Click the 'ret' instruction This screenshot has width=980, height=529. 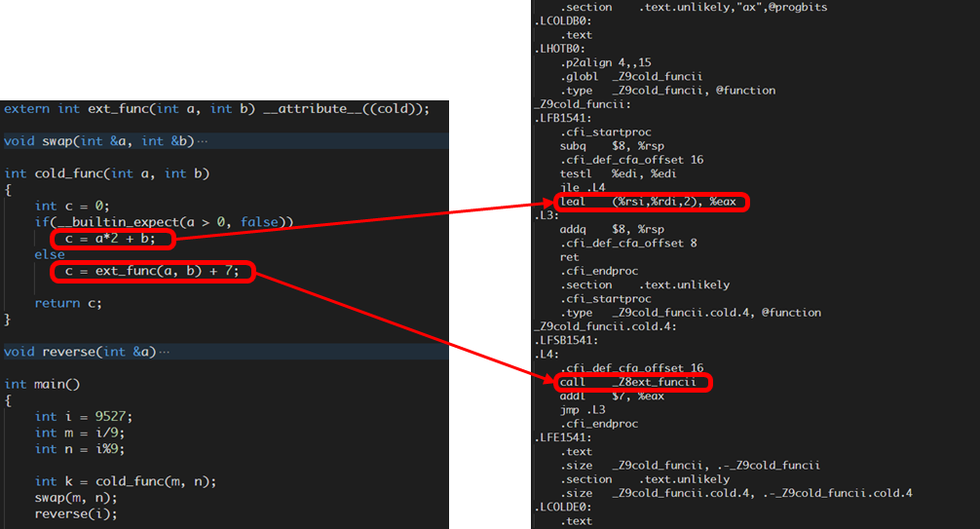569,257
